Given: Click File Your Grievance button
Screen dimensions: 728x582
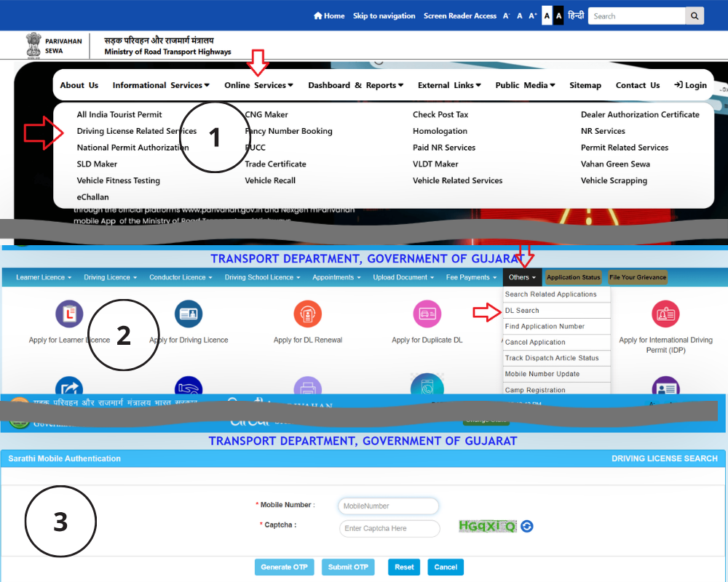Looking at the screenshot, I should click(638, 277).
